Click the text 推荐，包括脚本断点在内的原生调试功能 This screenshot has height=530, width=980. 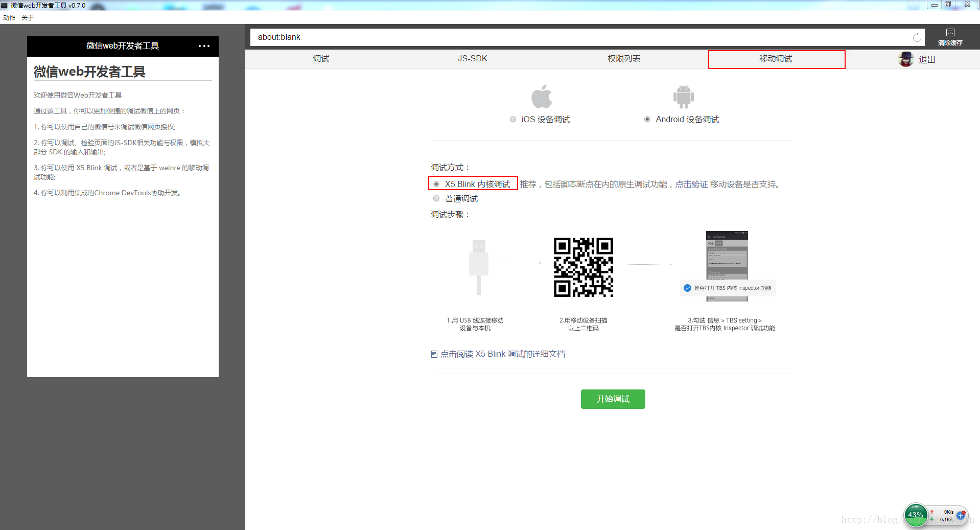[593, 185]
